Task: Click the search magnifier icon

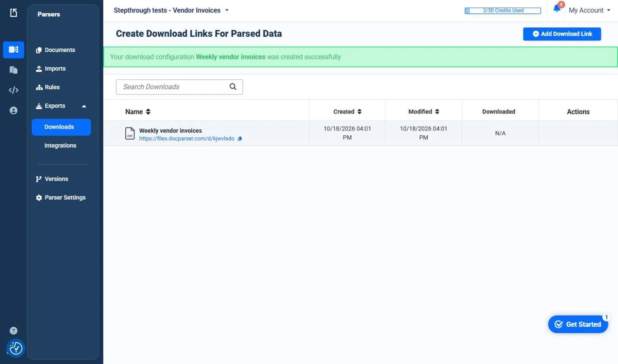Action: [233, 87]
